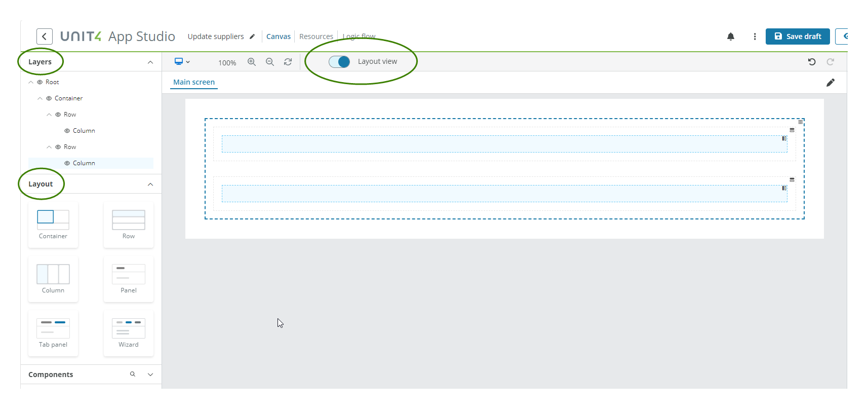The image size is (868, 409).
Task: Switch to the Logic flow tab
Action: (x=359, y=36)
